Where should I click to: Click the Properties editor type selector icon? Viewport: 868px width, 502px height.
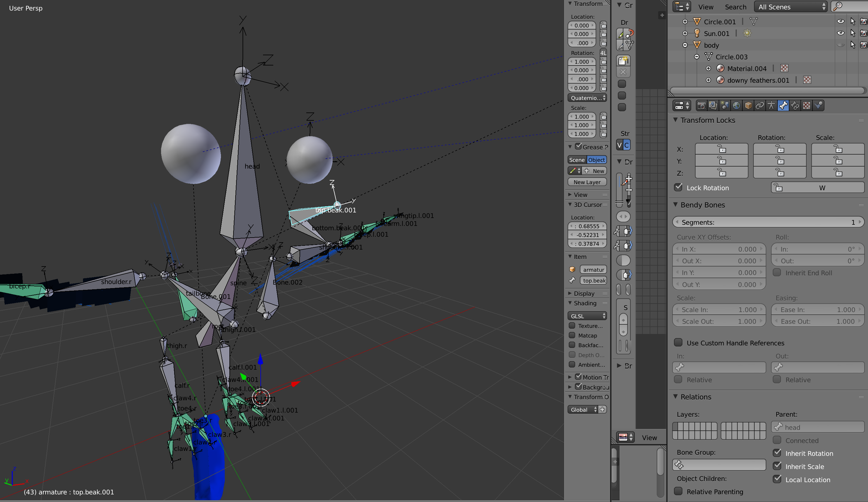tap(682, 106)
